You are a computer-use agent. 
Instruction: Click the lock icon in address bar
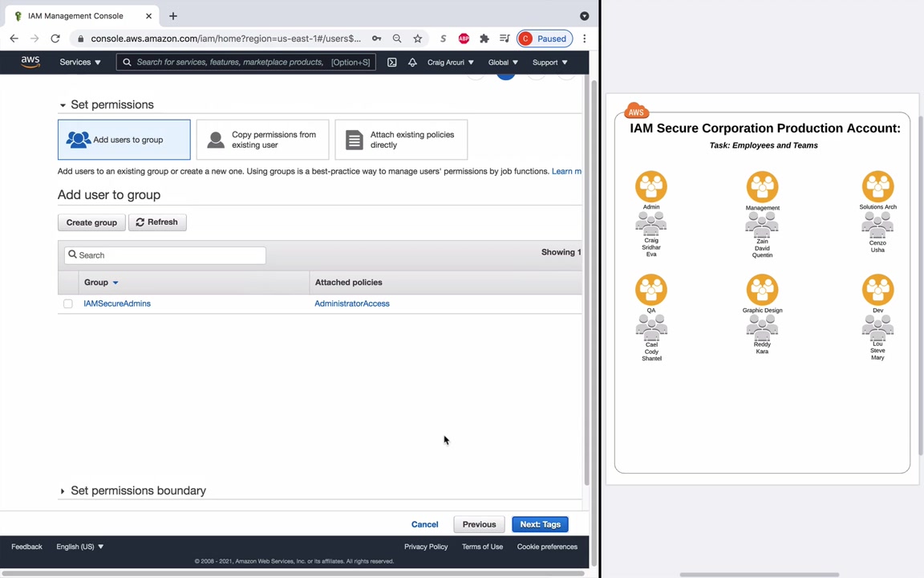pyautogui.click(x=80, y=39)
